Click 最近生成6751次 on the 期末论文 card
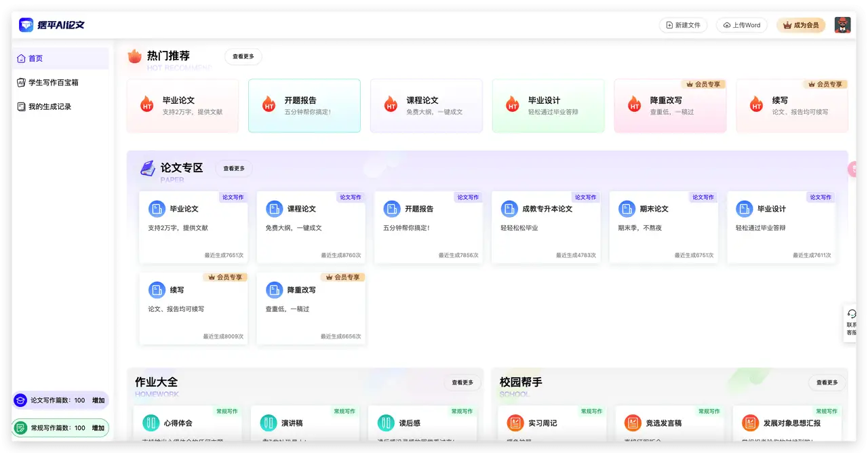 [694, 256]
